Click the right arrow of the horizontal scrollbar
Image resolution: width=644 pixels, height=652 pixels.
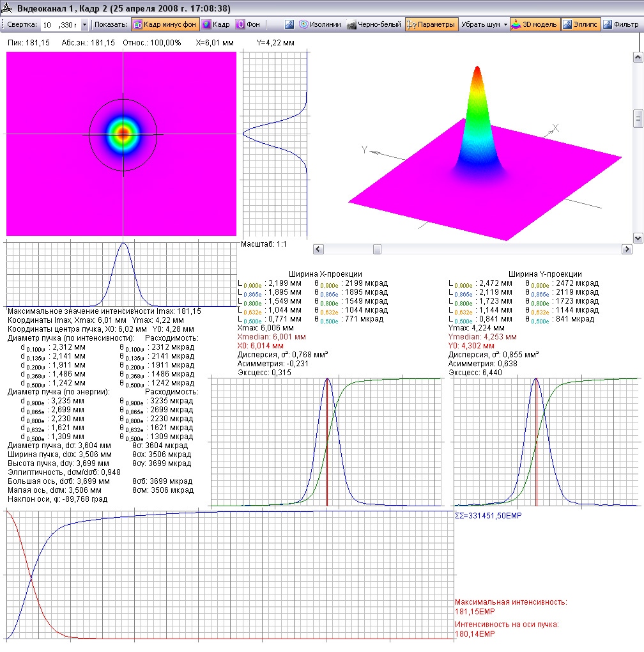pos(627,249)
